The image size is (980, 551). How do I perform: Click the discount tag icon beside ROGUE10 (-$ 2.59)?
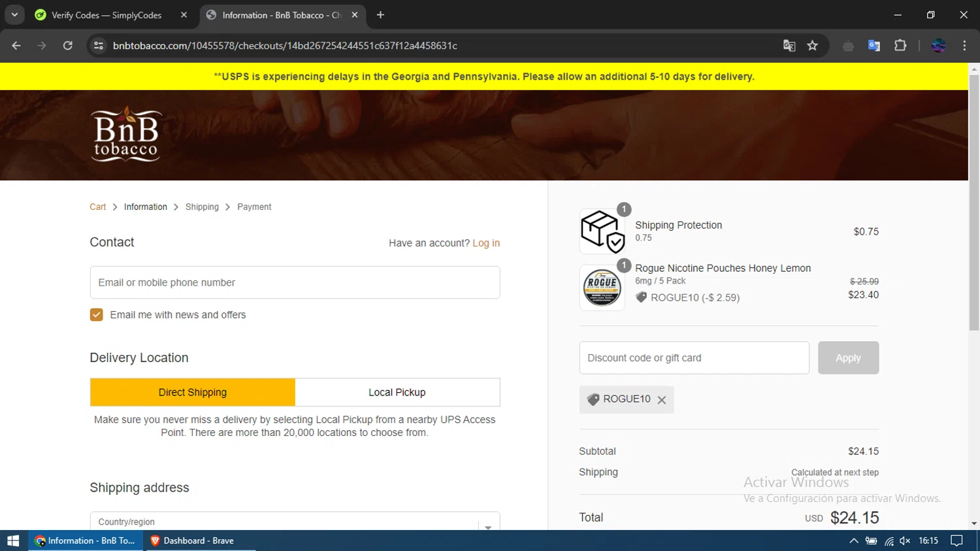pyautogui.click(x=642, y=297)
